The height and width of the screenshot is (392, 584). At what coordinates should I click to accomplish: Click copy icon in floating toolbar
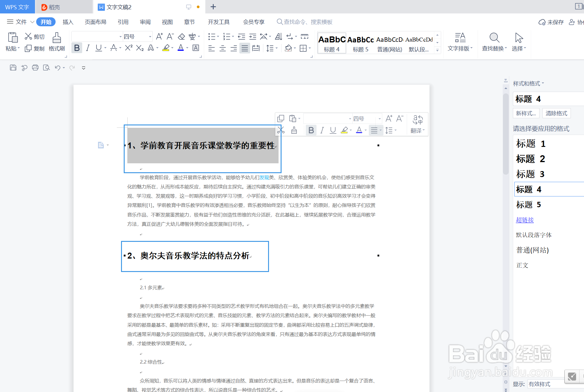[x=281, y=119]
